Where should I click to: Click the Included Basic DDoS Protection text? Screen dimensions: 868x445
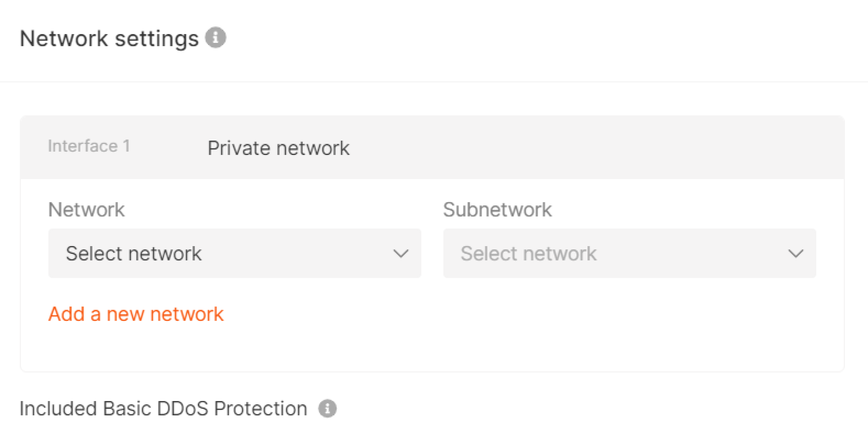[x=163, y=409]
